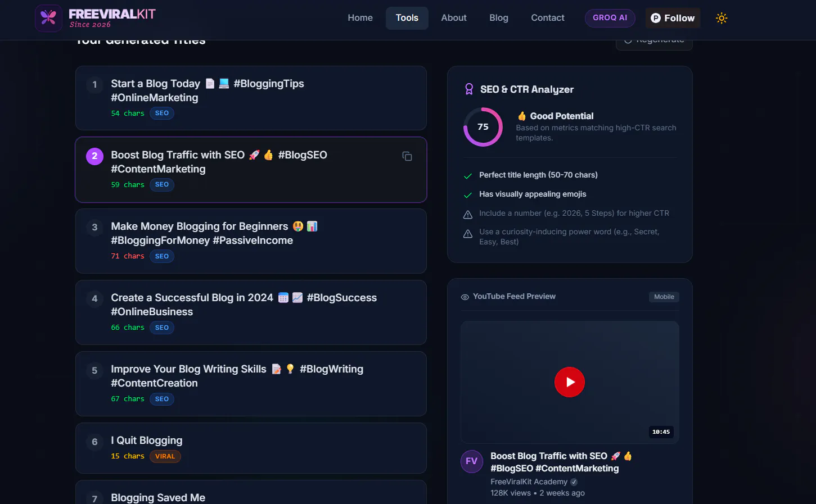Go to the Blog page
The image size is (816, 504).
coord(499,18)
